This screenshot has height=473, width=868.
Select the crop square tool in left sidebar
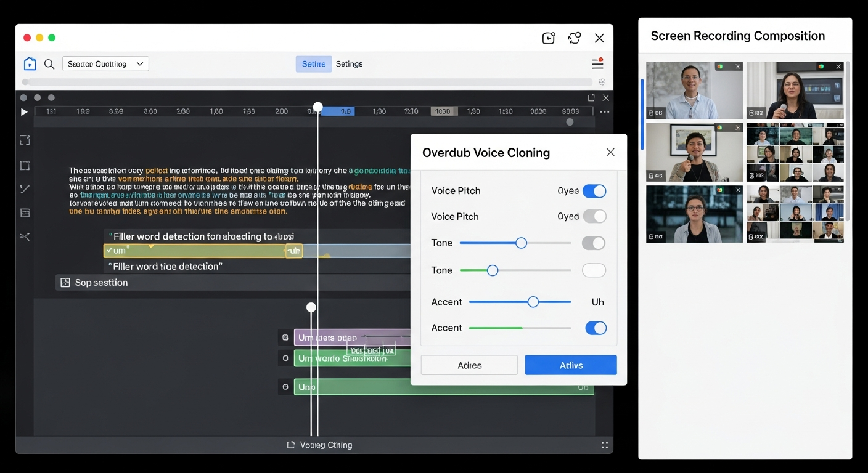25,166
